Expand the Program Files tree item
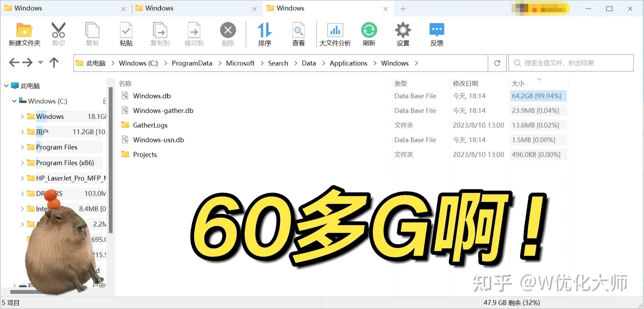This screenshot has height=309, width=644. (x=23, y=147)
